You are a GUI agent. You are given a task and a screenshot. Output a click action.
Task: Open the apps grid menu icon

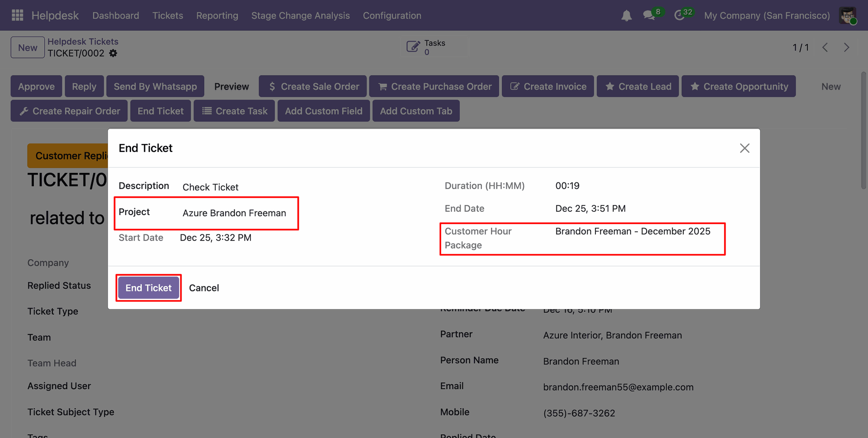click(17, 15)
